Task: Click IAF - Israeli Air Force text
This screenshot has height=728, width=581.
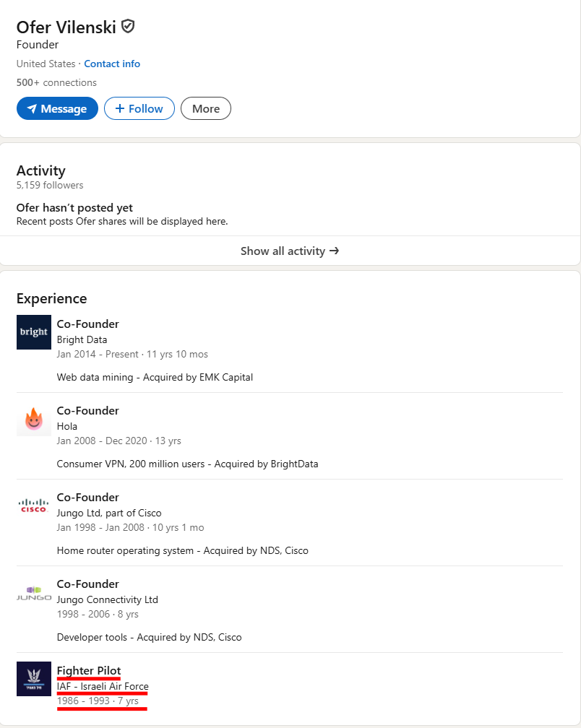Action: coord(103,686)
